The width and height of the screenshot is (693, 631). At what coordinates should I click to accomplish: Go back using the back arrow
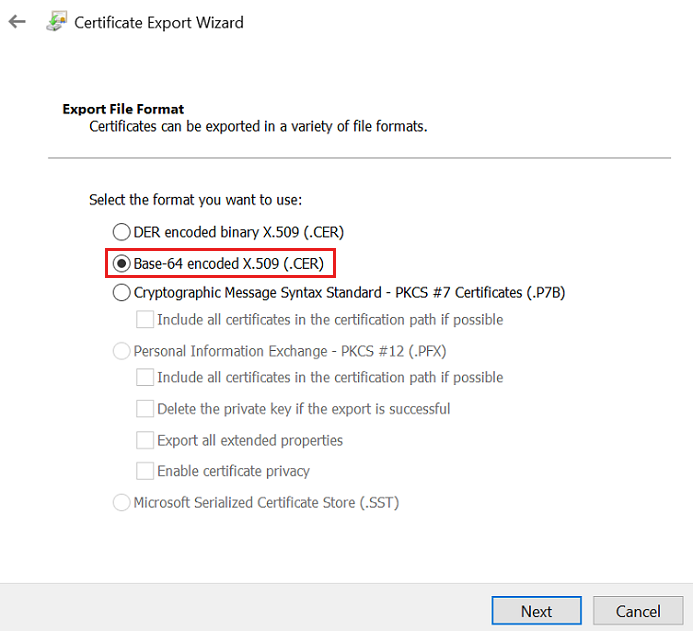point(17,21)
